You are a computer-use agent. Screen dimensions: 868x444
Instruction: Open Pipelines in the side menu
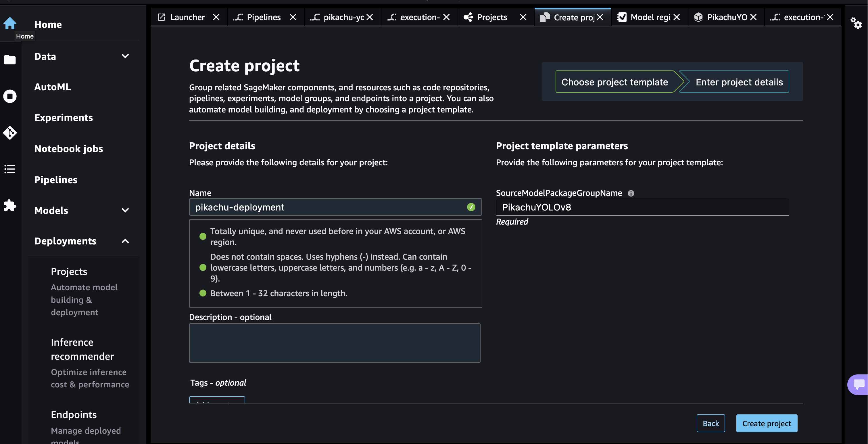coord(55,180)
